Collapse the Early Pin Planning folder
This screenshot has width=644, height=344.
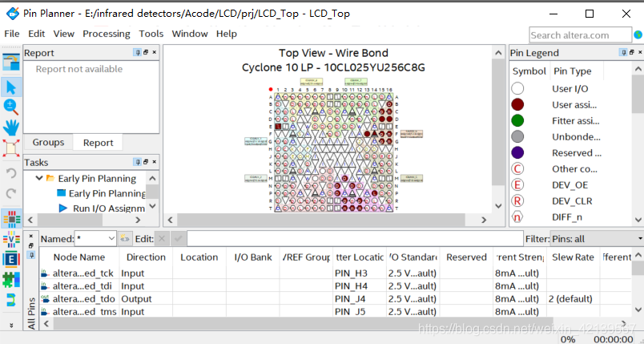coord(39,178)
